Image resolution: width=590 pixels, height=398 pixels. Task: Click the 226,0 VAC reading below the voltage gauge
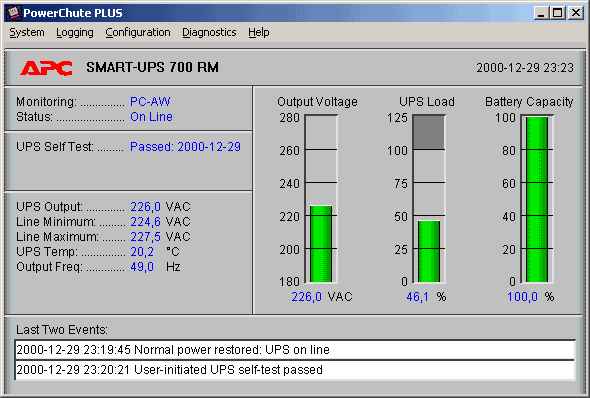point(322,297)
